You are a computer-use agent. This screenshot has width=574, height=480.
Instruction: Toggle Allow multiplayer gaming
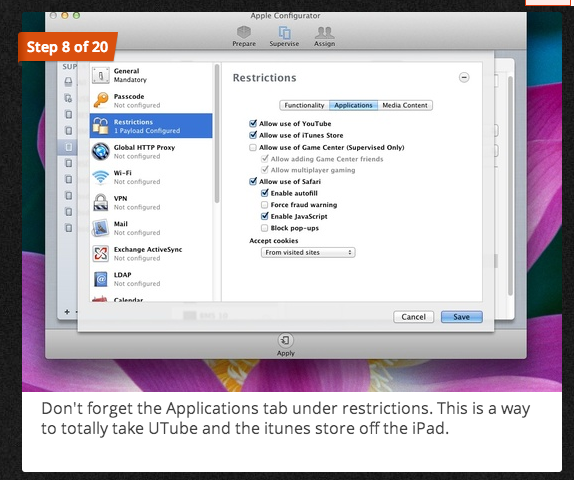pyautogui.click(x=265, y=170)
